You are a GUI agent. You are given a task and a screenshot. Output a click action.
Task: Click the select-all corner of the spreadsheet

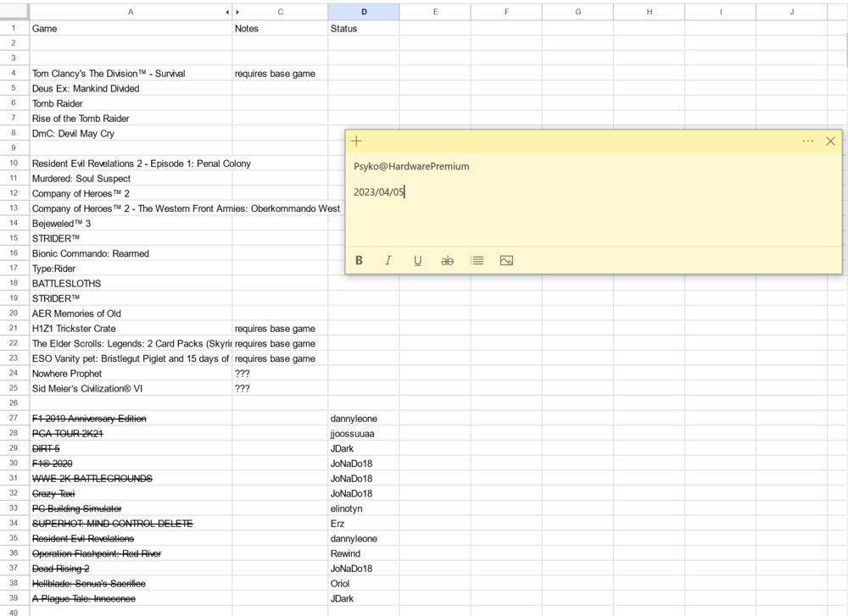point(14,12)
